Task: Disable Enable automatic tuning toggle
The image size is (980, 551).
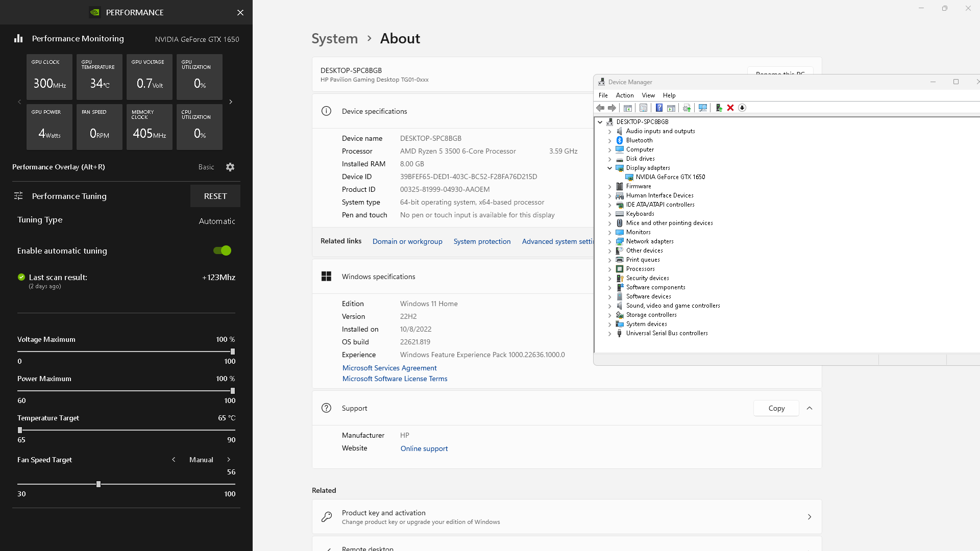Action: coord(222,251)
